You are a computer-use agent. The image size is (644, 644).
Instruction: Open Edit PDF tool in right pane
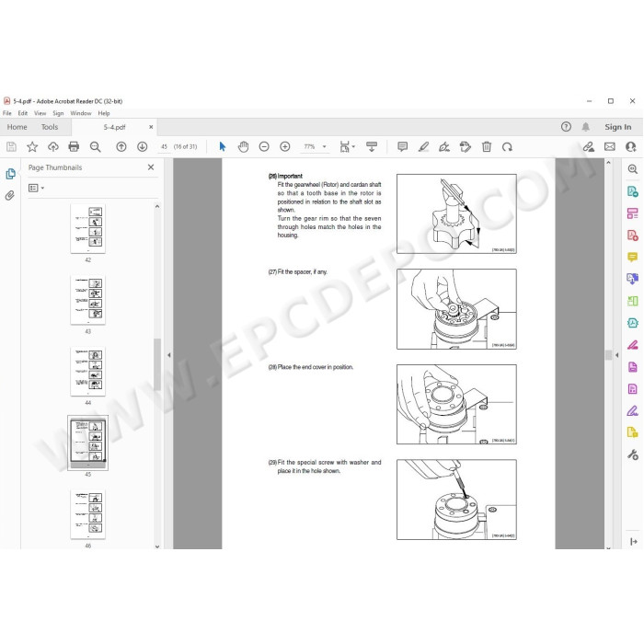pos(633,213)
